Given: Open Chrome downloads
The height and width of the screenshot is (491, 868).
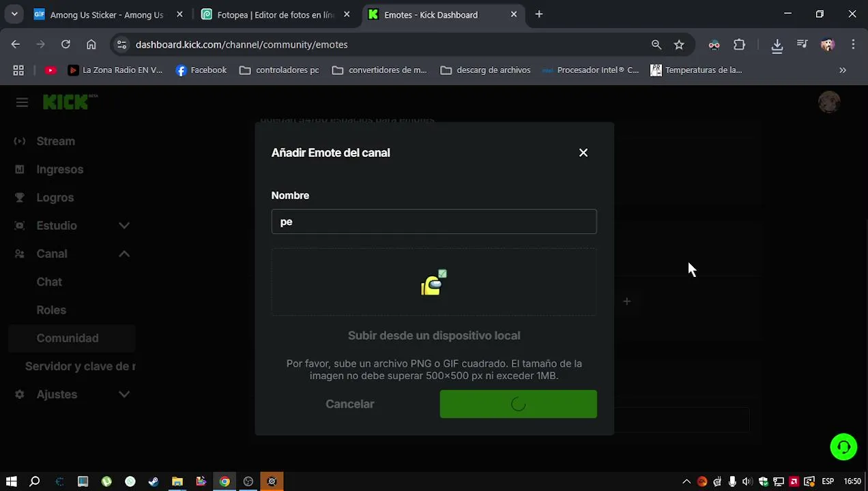Looking at the screenshot, I should [777, 44].
